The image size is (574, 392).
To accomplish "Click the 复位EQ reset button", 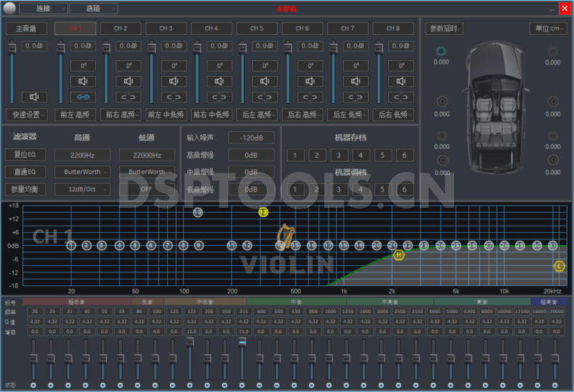I will tap(25, 154).
